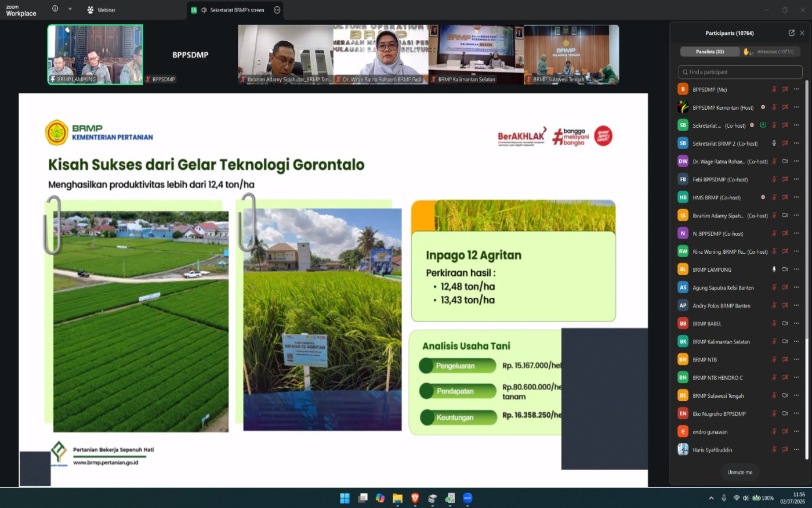This screenshot has height=508, width=812.
Task: Show hidden system tray icons
Action: [x=711, y=498]
